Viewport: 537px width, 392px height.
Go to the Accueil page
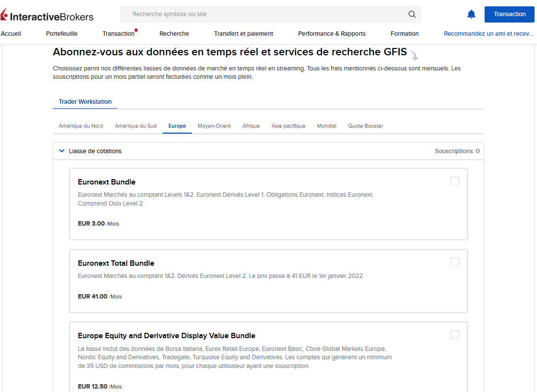pos(11,34)
